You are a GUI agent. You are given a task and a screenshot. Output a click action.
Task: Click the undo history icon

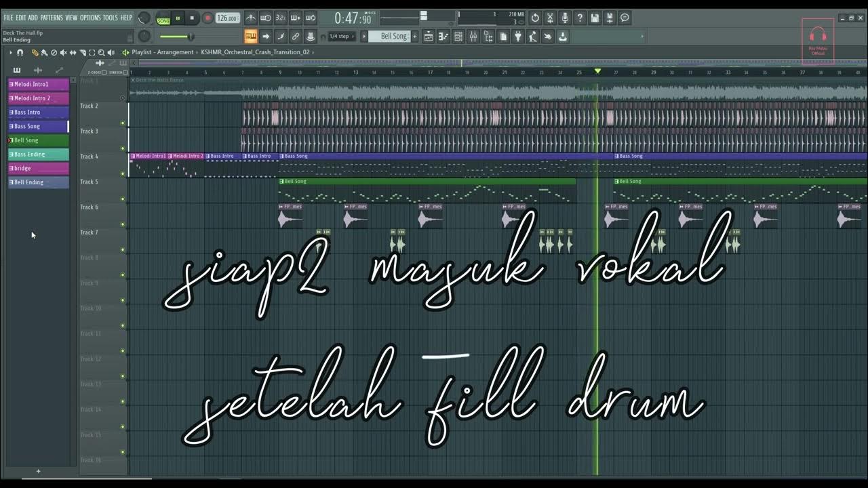pos(535,18)
